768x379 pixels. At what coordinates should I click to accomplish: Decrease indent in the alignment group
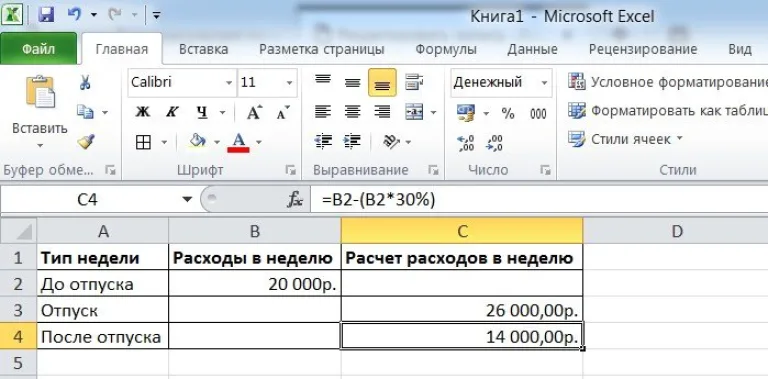pos(323,142)
